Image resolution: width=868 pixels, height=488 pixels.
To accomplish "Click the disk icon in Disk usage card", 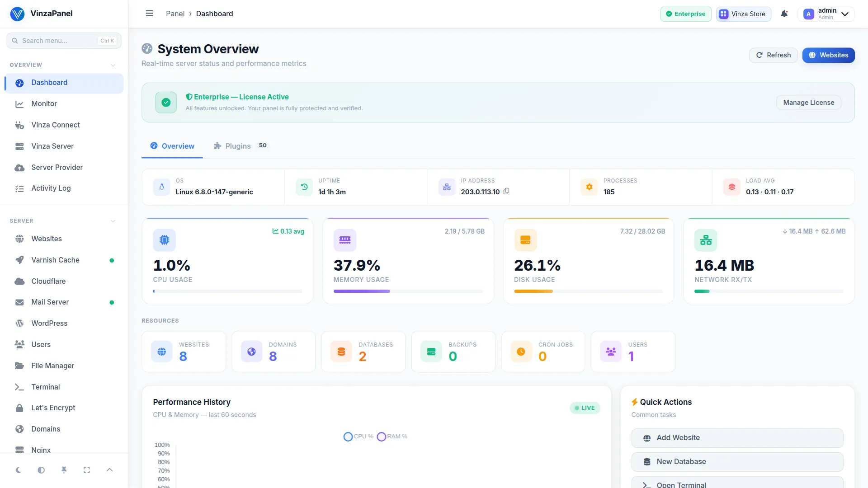I will tap(525, 240).
